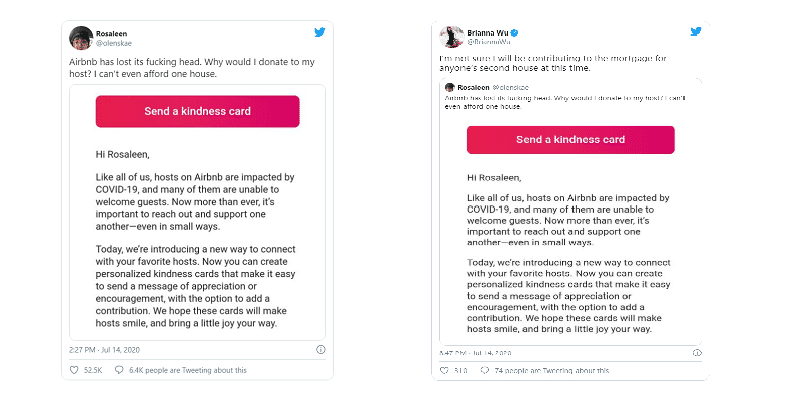Like Rosaleen's tweet with the heart icon
Image resolution: width=800 pixels, height=402 pixels.
pos(75,370)
